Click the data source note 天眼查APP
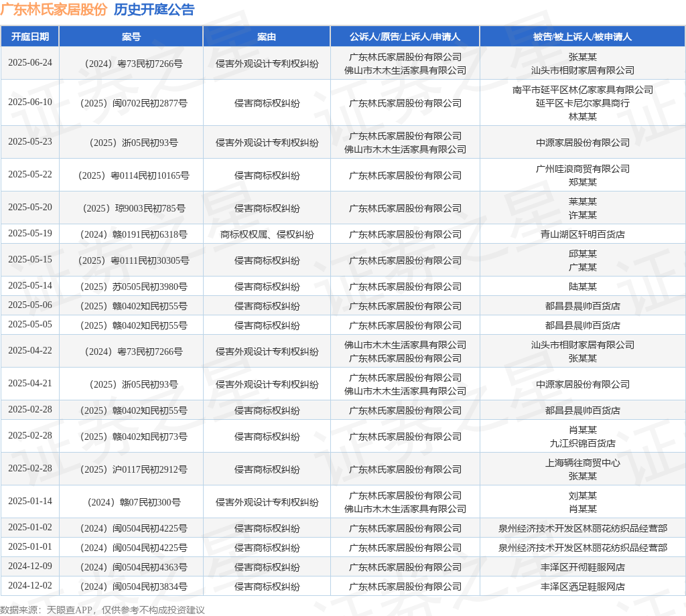The width and height of the screenshot is (686, 616). (70, 611)
